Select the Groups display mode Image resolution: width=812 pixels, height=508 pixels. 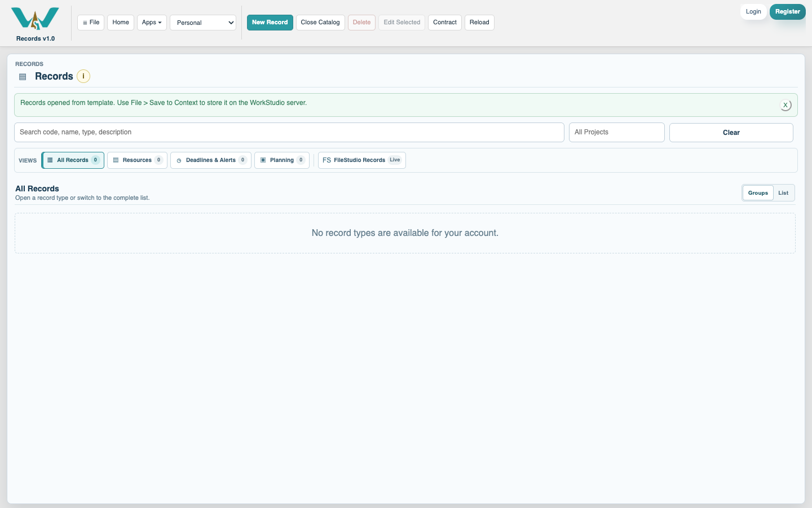coord(758,193)
